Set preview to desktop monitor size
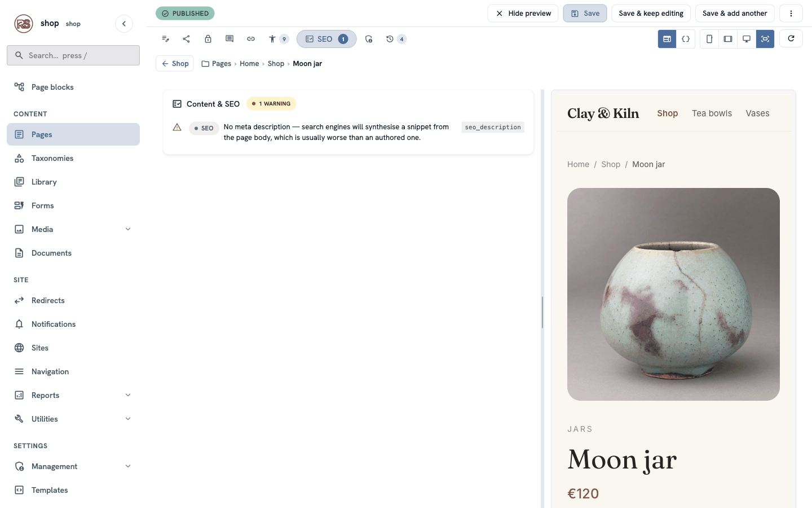812x508 pixels. 747,39
